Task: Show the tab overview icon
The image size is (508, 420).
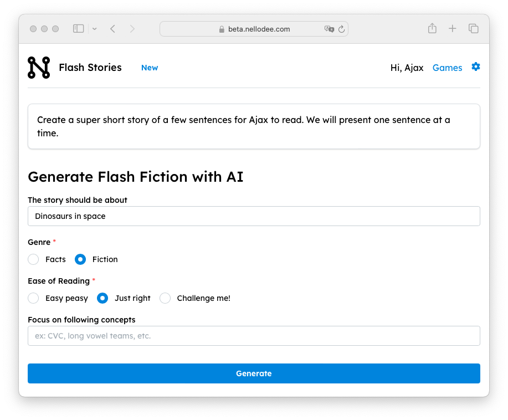Action: (473, 29)
